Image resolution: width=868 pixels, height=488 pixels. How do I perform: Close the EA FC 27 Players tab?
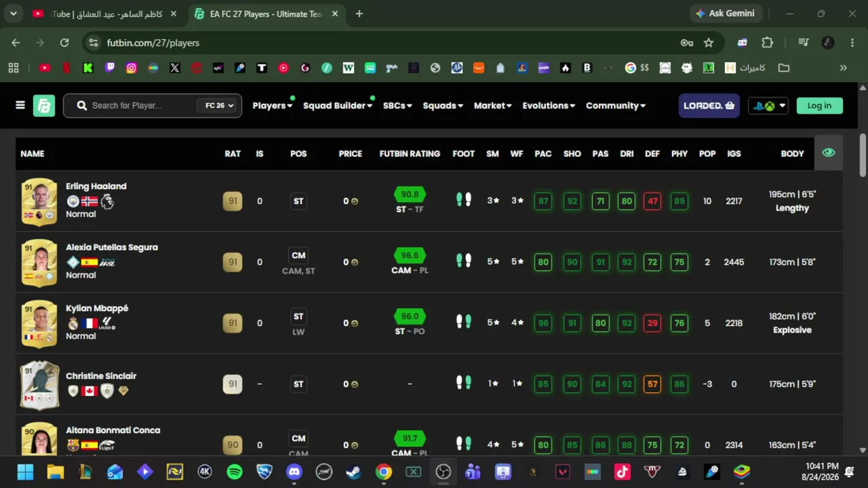[x=334, y=14]
